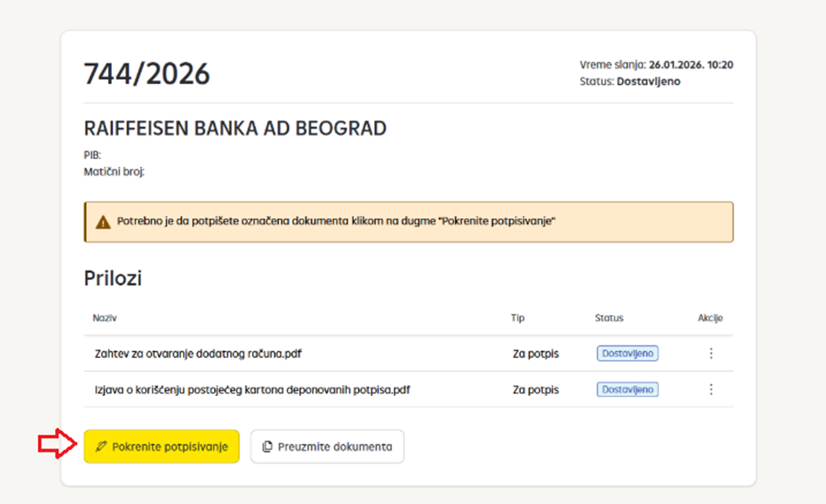
Task: Click the header Status: Dostavljeno text
Action: (630, 82)
